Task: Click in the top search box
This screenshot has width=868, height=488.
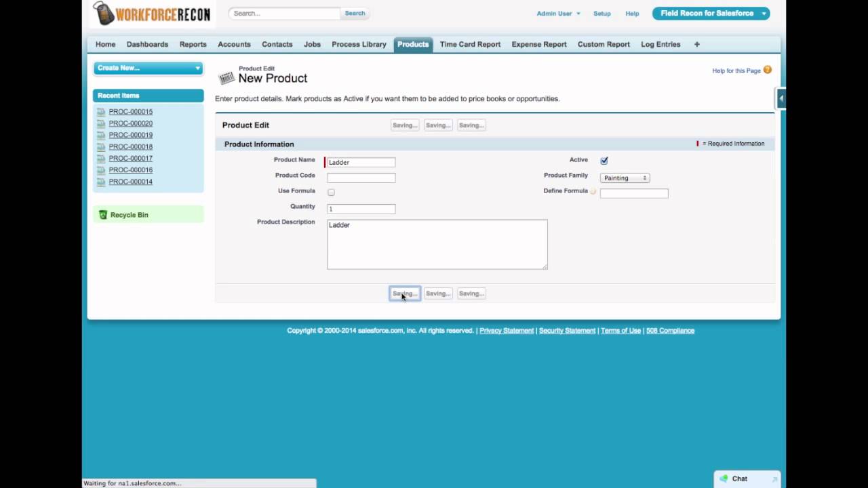Action: pos(284,13)
